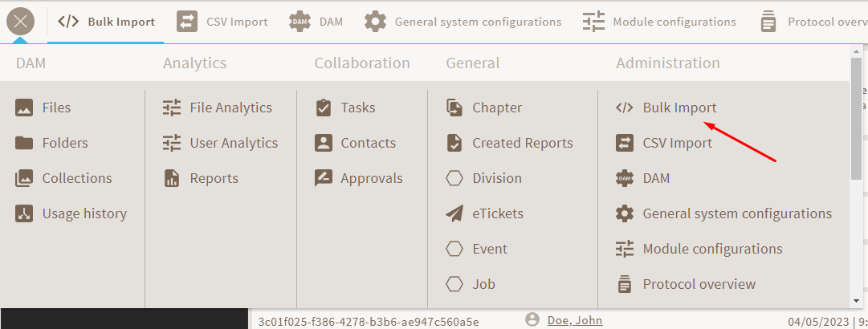Screen dimensions: 868x329
Task: Open Protocol overview in Administration menu
Action: pos(699,284)
